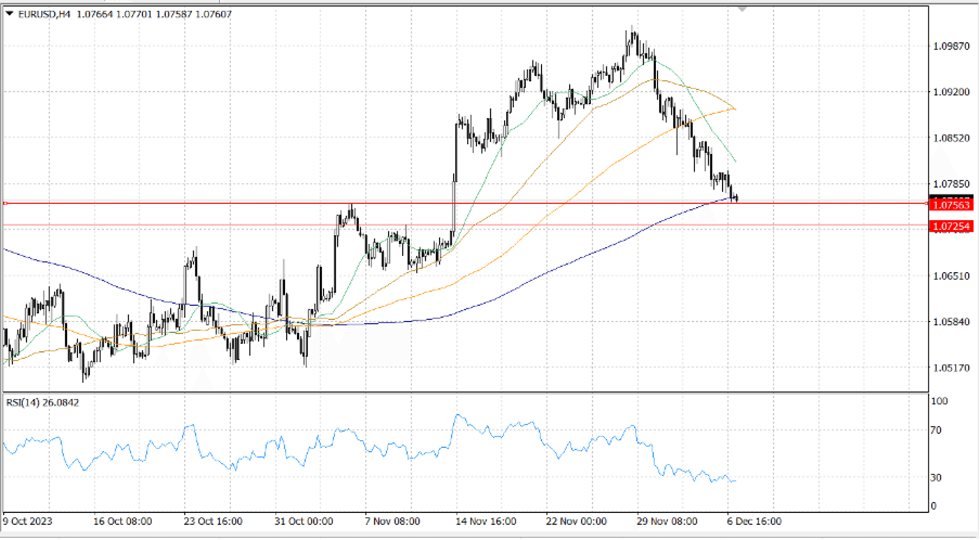Select the right handle of the red 1.07563 line
980x540 pixels.
point(926,204)
